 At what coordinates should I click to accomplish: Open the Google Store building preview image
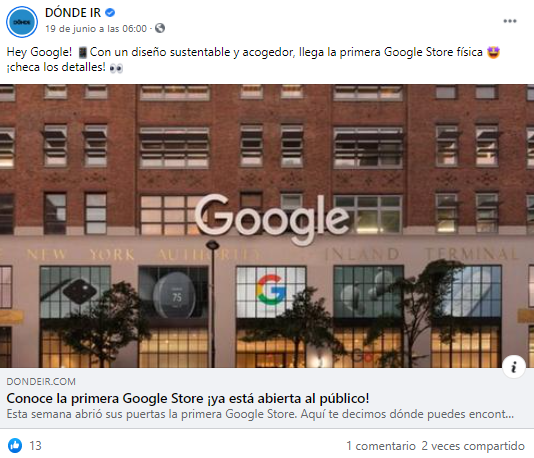click(267, 226)
